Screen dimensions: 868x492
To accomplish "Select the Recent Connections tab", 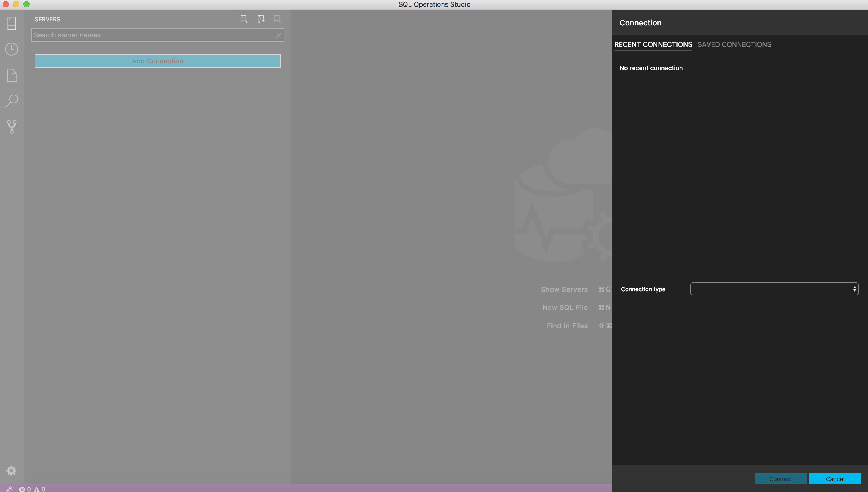I will [x=653, y=44].
